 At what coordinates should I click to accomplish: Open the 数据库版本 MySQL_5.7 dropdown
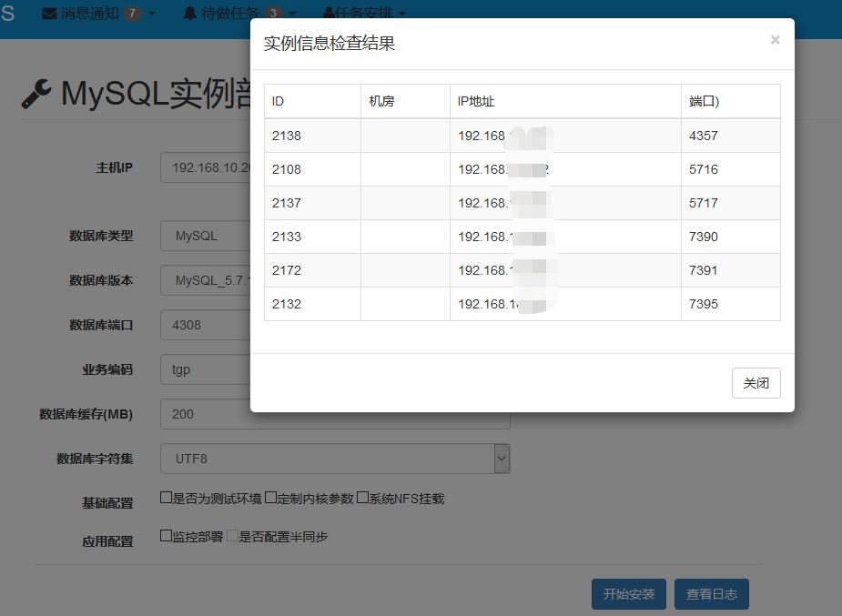coord(206,280)
